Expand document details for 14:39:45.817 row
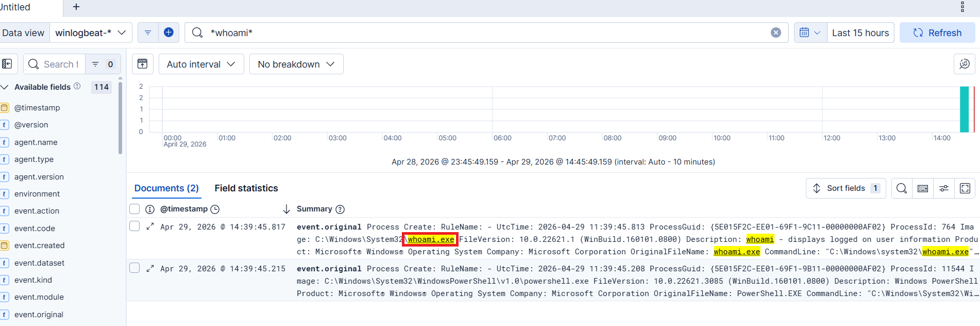The height and width of the screenshot is (326, 980). tap(150, 226)
